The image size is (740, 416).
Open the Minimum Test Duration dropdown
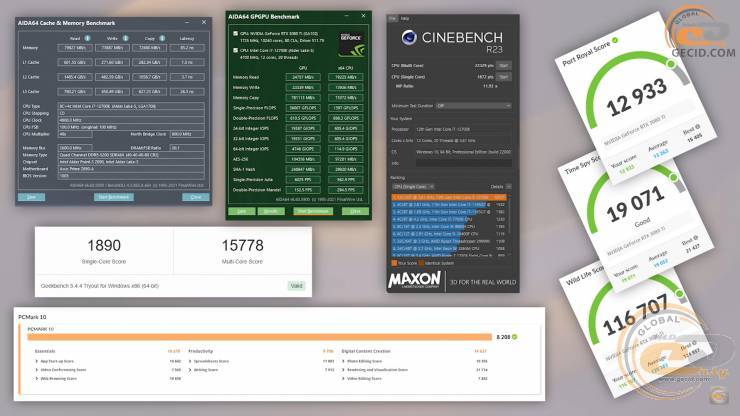click(x=473, y=106)
